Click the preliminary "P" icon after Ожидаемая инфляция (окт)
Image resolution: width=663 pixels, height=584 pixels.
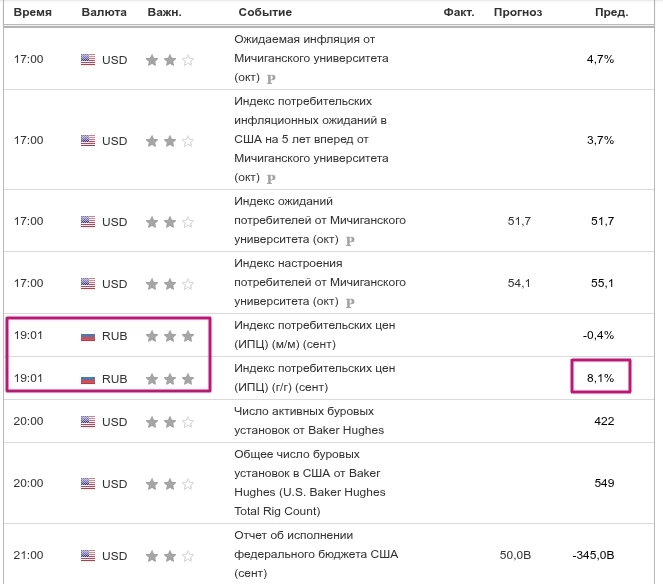tap(271, 79)
